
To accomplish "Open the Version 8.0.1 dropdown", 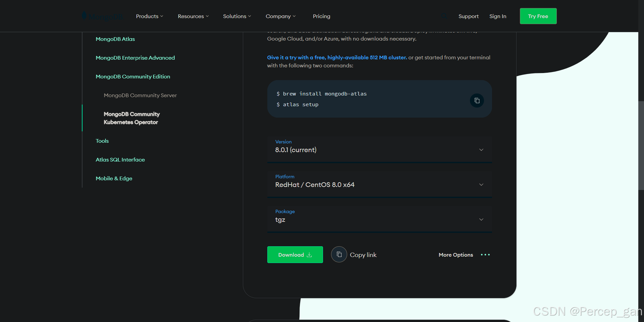I will tap(379, 149).
